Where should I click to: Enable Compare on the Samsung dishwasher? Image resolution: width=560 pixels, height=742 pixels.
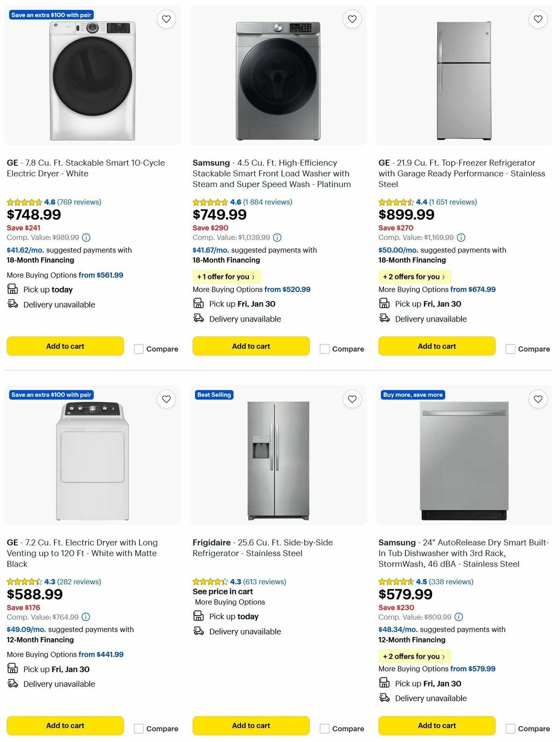510,728
